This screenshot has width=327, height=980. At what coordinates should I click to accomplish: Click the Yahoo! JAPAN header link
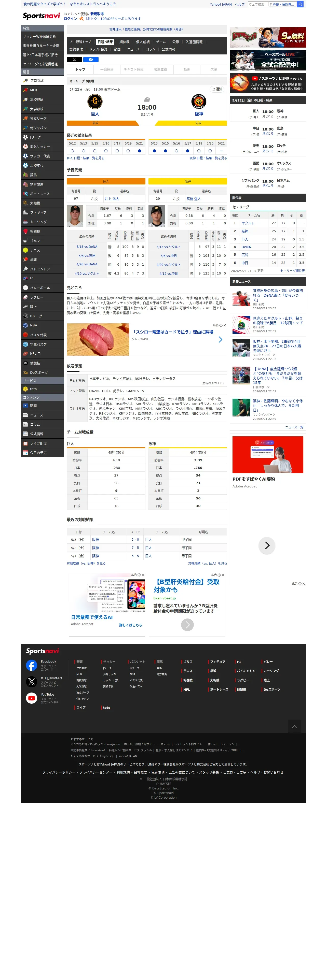221,5
